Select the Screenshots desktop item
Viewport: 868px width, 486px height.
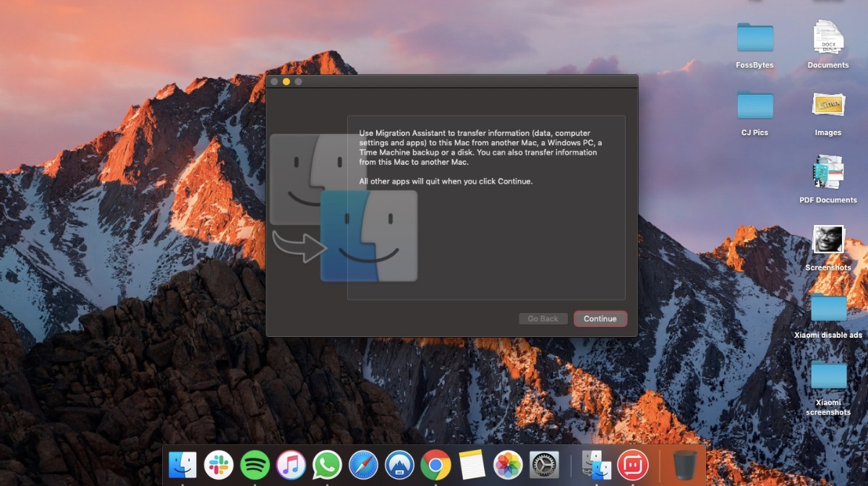(828, 239)
